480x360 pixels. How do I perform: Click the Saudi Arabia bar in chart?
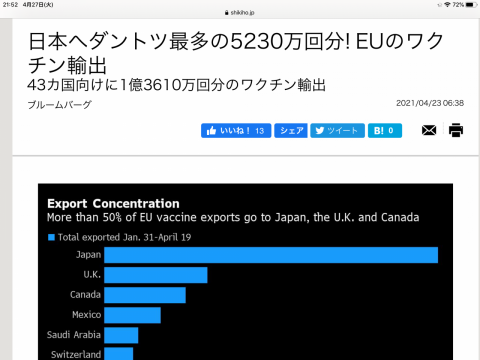(x=121, y=335)
